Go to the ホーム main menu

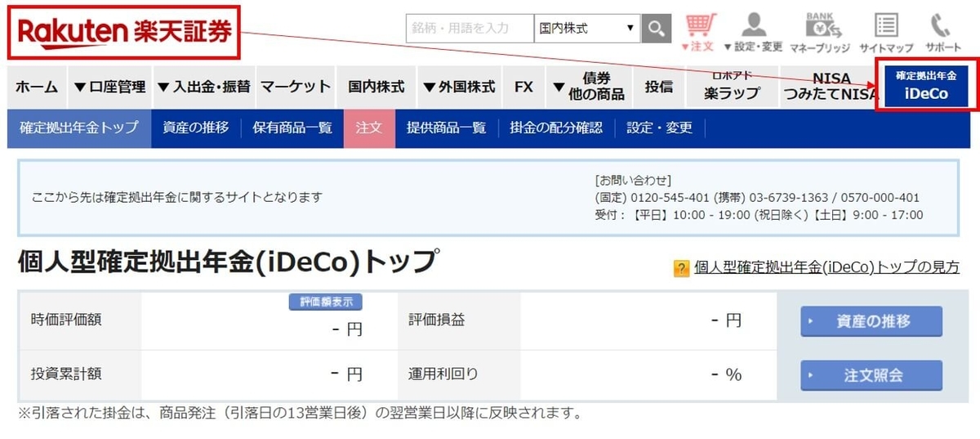37,87
